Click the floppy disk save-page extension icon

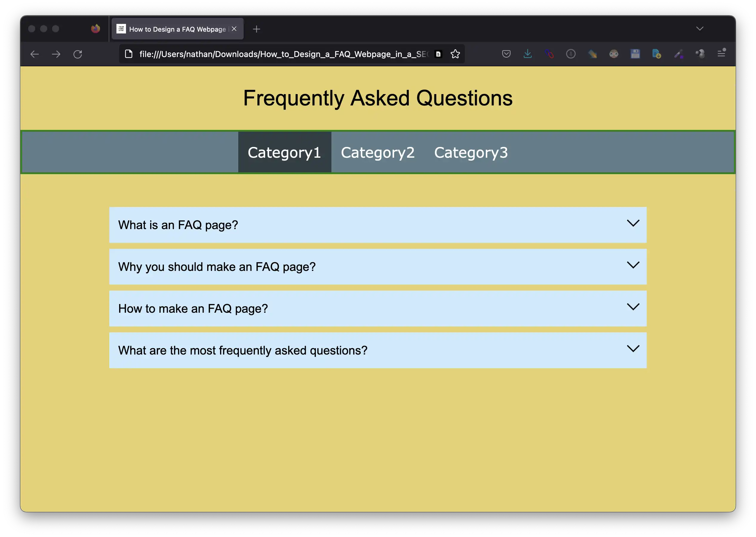(635, 53)
